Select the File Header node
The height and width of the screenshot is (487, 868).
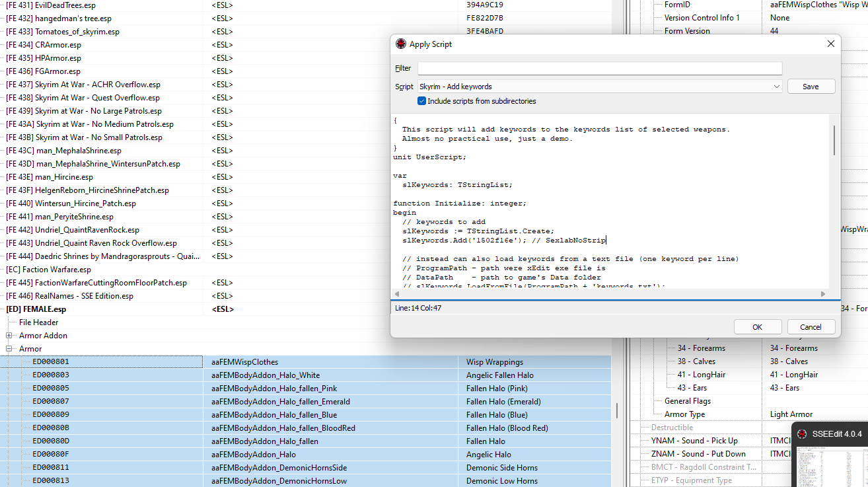click(x=38, y=322)
